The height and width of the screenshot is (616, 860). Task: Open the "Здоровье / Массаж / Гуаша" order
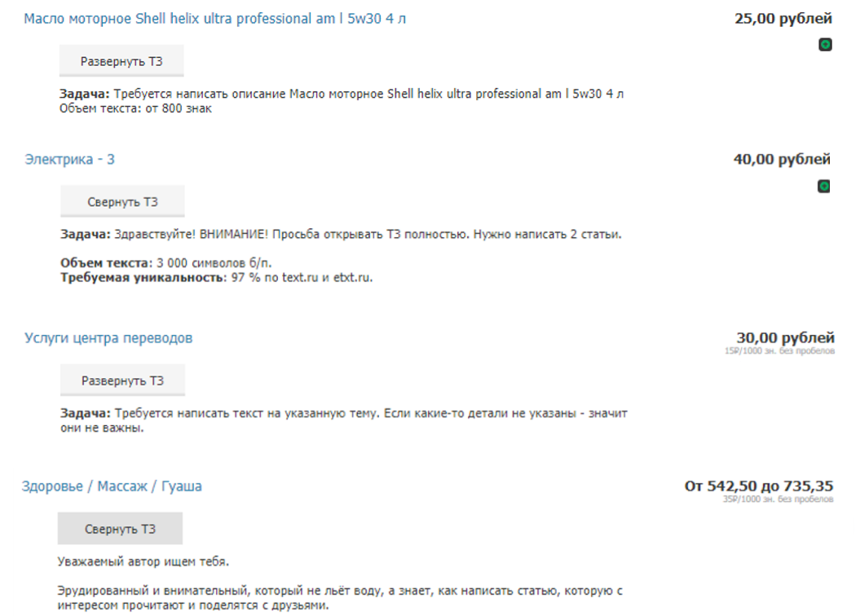[x=112, y=486]
